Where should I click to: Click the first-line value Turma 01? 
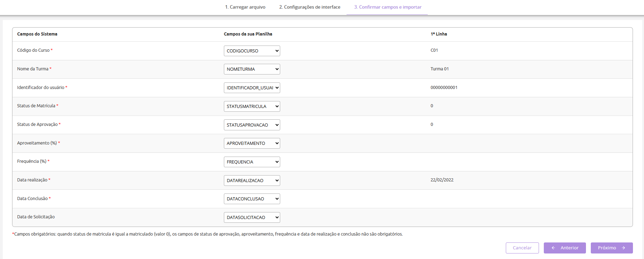[439, 69]
